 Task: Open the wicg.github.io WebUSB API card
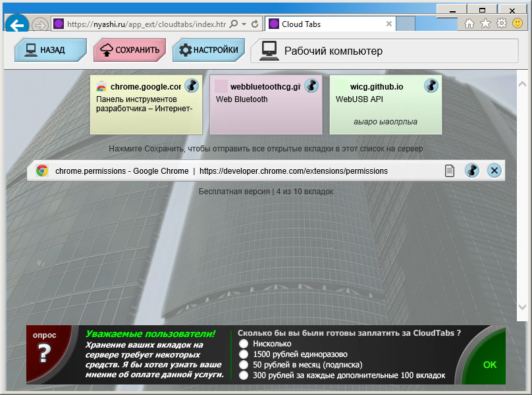point(385,105)
